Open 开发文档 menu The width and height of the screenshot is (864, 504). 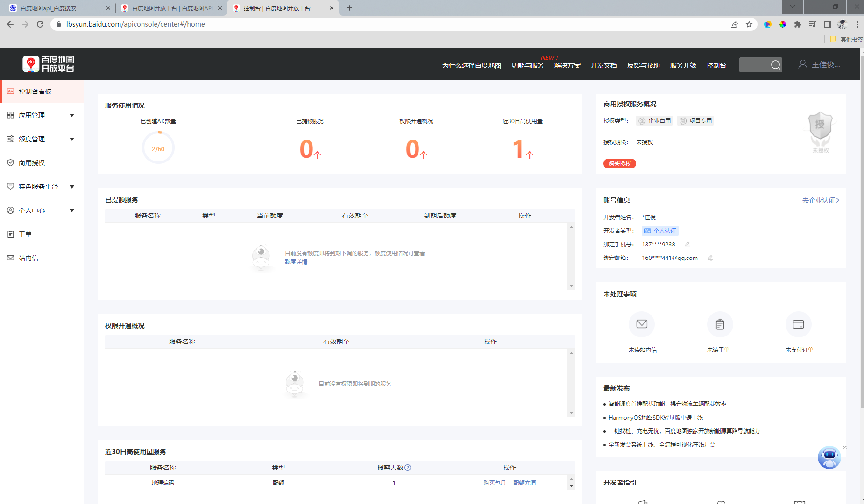point(603,65)
